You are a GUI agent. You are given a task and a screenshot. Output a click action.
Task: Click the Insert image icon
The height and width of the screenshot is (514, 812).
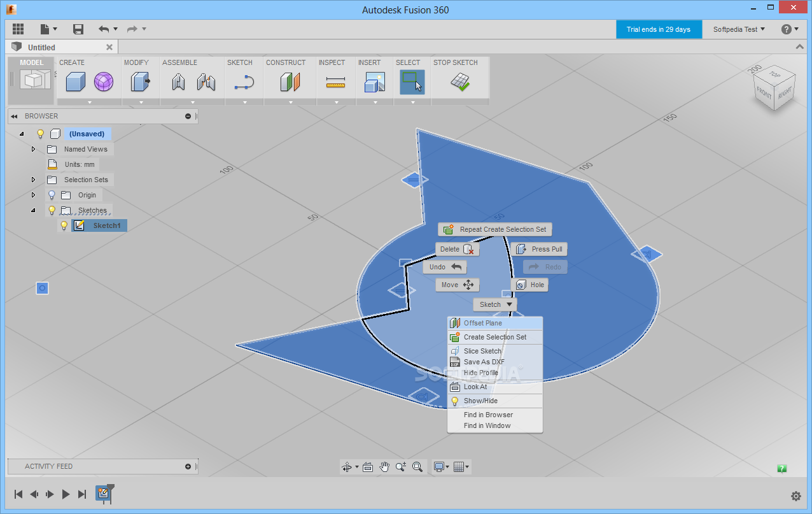(374, 82)
